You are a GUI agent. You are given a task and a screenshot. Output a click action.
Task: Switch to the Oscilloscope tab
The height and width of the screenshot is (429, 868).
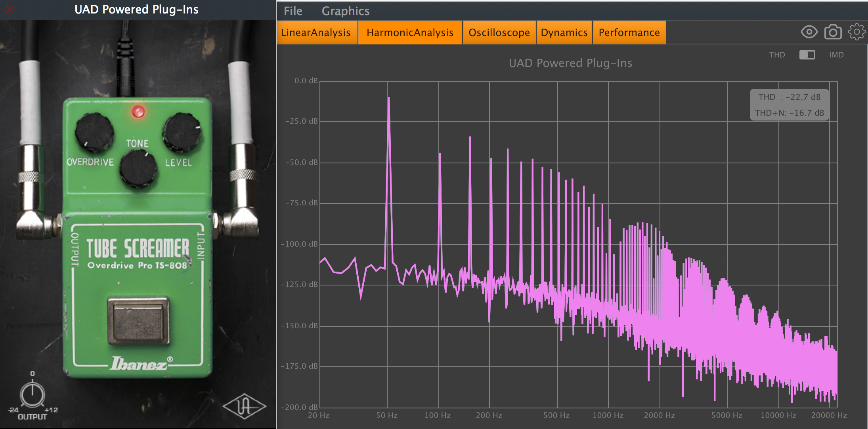point(499,33)
